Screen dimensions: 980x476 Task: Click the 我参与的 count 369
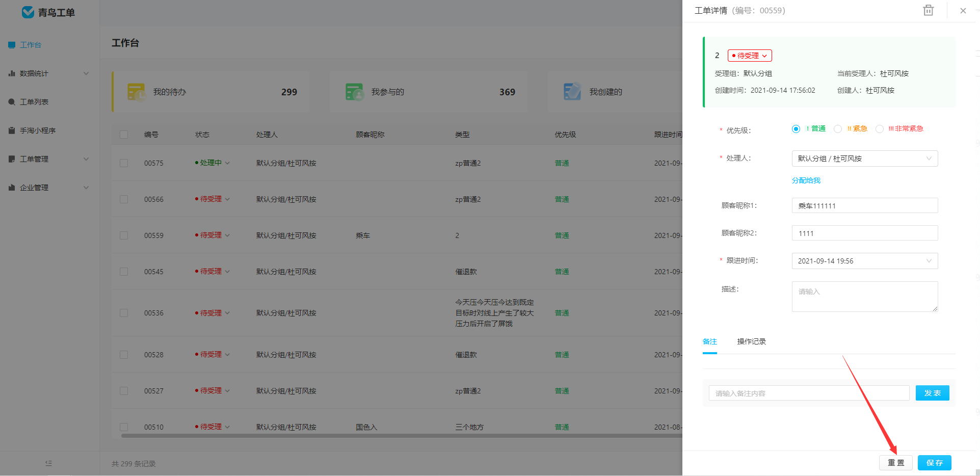tap(507, 92)
